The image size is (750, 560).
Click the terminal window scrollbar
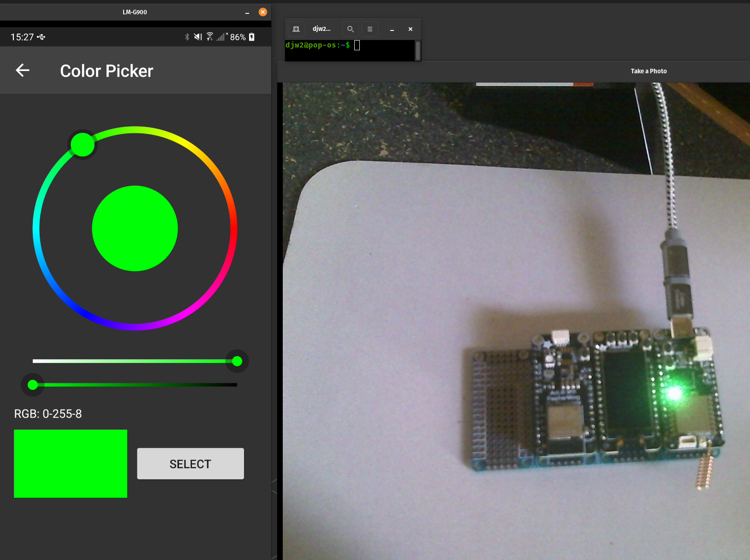(x=418, y=50)
